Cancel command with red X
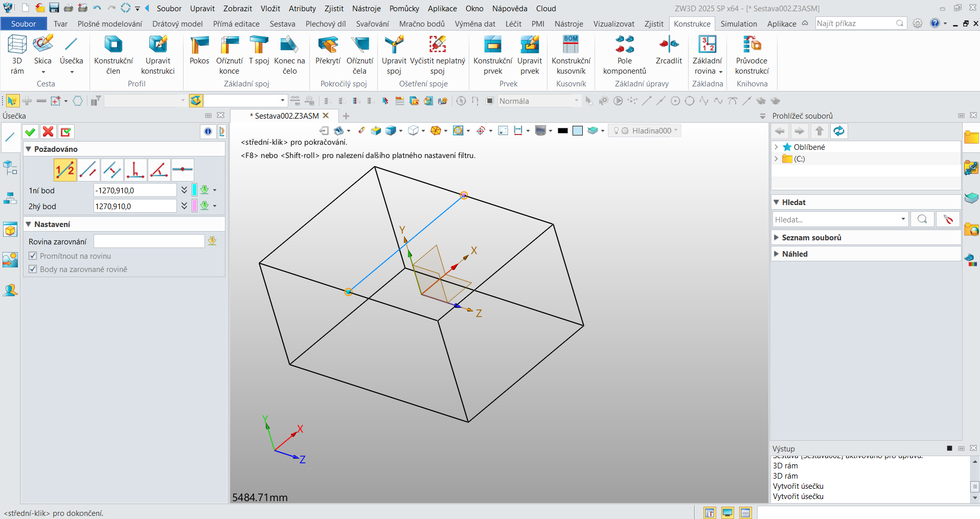Image resolution: width=980 pixels, height=519 pixels. (48, 132)
